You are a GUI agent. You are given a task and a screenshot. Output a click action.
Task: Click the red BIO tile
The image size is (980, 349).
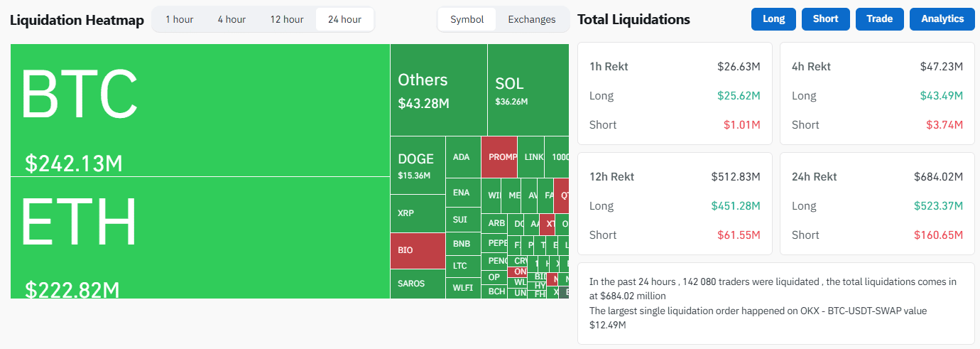[x=418, y=251]
